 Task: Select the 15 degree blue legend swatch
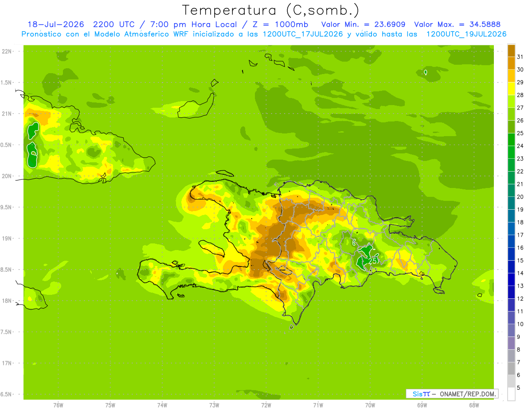(x=511, y=254)
